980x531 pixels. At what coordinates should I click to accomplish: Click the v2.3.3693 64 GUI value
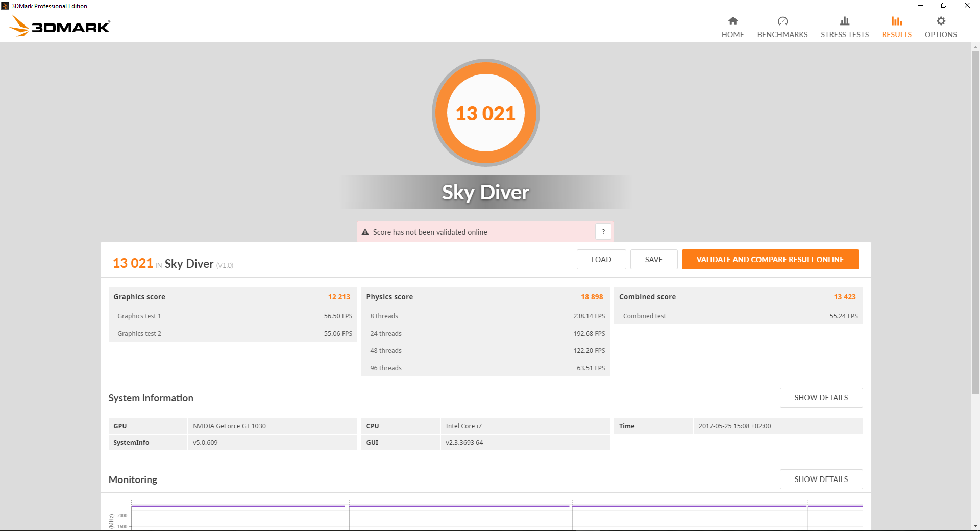pyautogui.click(x=464, y=443)
